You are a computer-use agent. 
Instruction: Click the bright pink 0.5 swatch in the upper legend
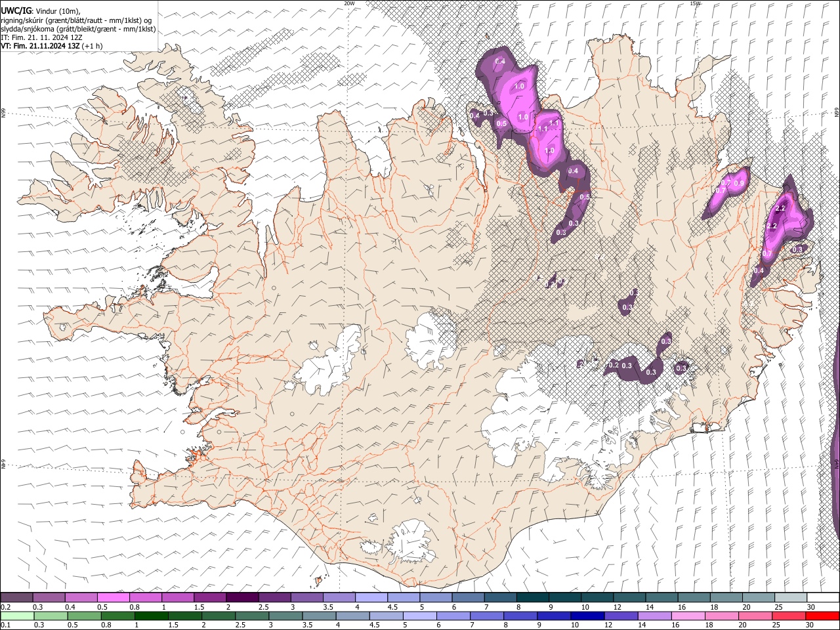(114, 598)
